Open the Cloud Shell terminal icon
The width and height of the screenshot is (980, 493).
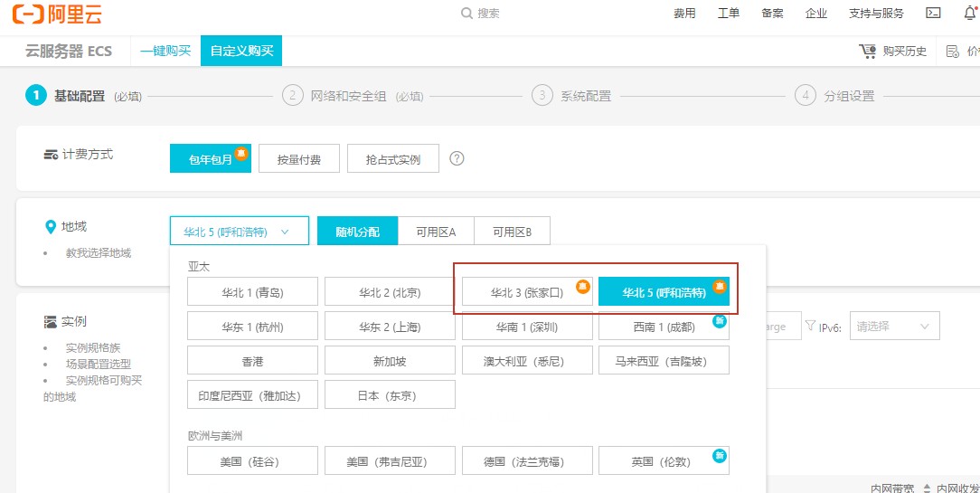(934, 14)
